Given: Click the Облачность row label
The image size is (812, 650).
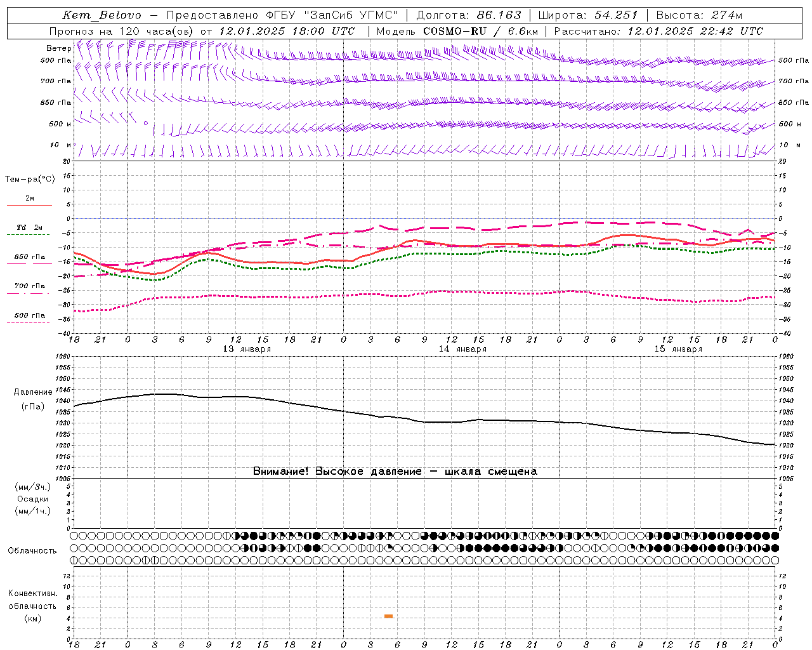Looking at the screenshot, I should point(32,550).
